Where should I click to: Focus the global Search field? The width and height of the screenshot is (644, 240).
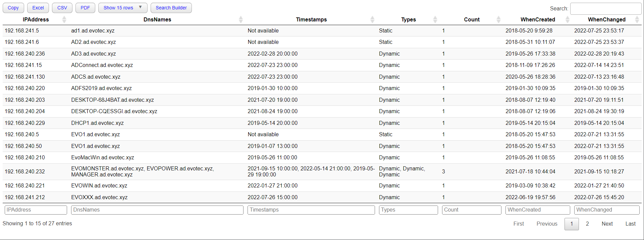[605, 9]
